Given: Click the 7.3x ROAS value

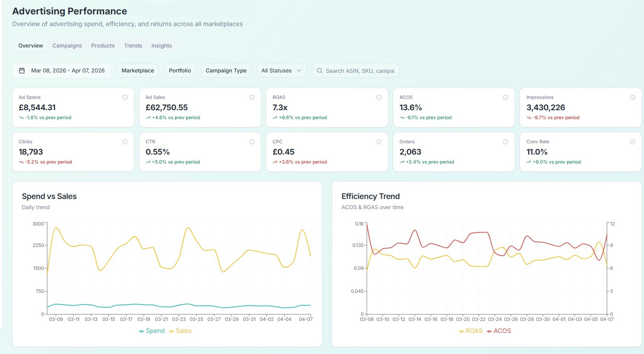Looking at the screenshot, I should tap(280, 107).
